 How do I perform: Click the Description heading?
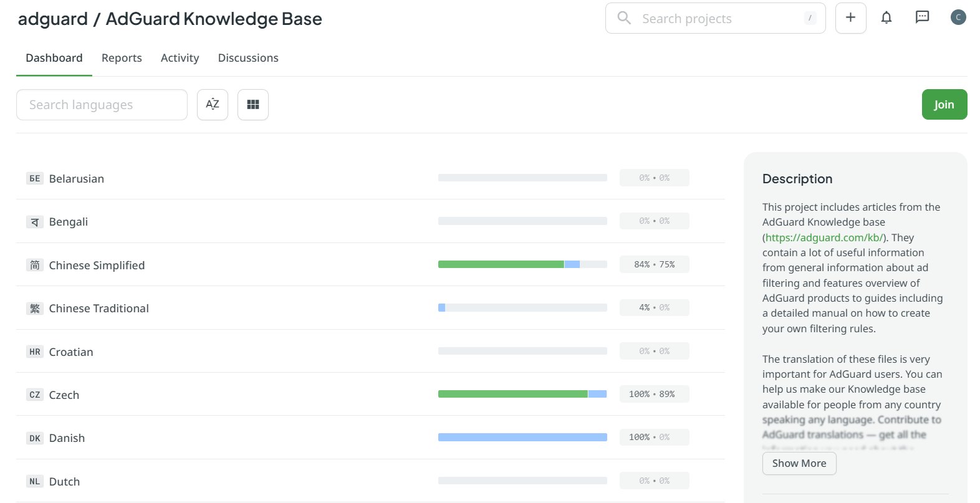point(797,179)
